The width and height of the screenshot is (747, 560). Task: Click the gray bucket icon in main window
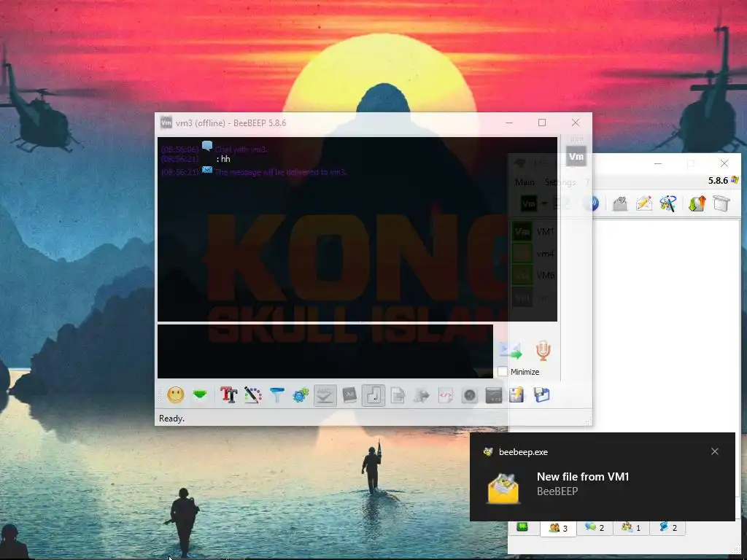[721, 203]
